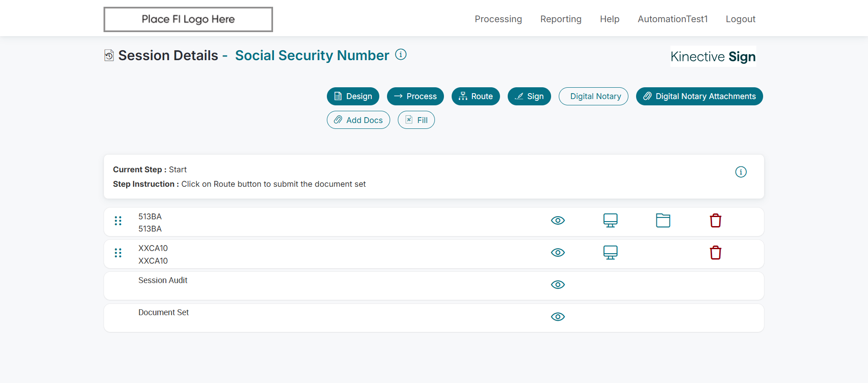
Task: View the XXCA10 document with eye icon
Action: click(x=558, y=252)
